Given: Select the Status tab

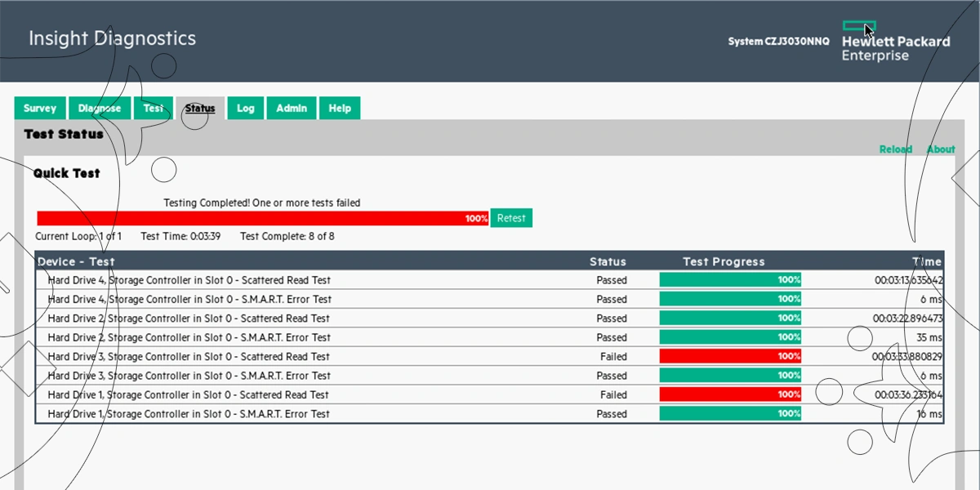Looking at the screenshot, I should [200, 109].
